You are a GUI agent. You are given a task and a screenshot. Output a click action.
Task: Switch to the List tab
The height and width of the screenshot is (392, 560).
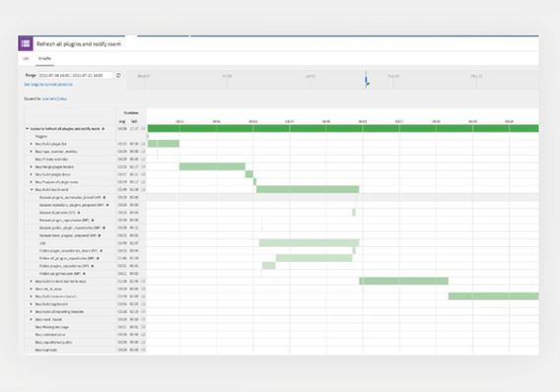(26, 58)
